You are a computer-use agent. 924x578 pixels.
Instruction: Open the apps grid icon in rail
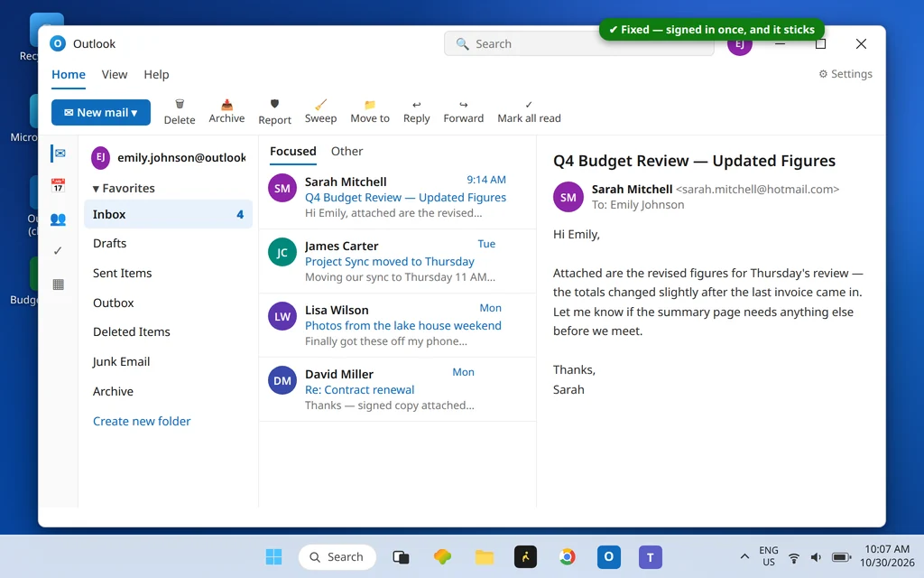click(58, 284)
